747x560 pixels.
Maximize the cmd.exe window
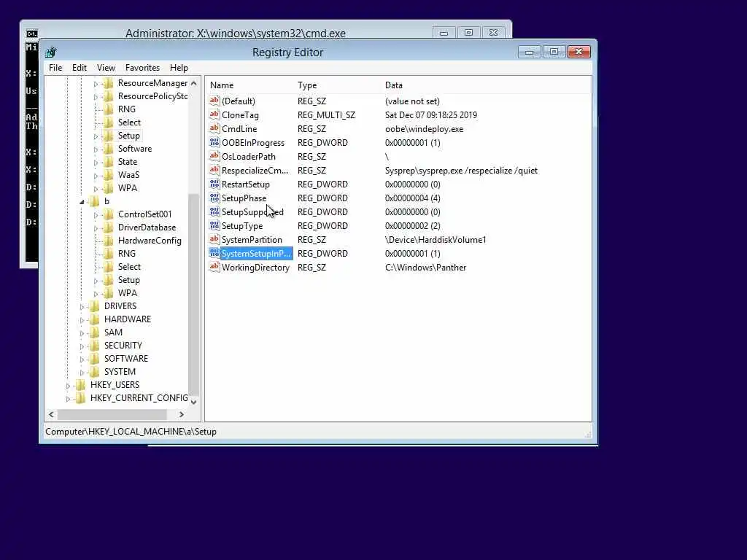pos(469,32)
